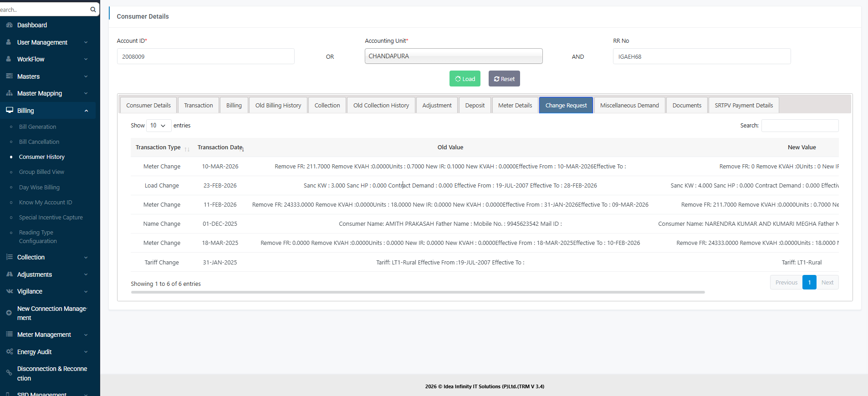Image resolution: width=868 pixels, height=396 pixels.
Task: Open the Adjustment tab
Action: pyautogui.click(x=437, y=105)
